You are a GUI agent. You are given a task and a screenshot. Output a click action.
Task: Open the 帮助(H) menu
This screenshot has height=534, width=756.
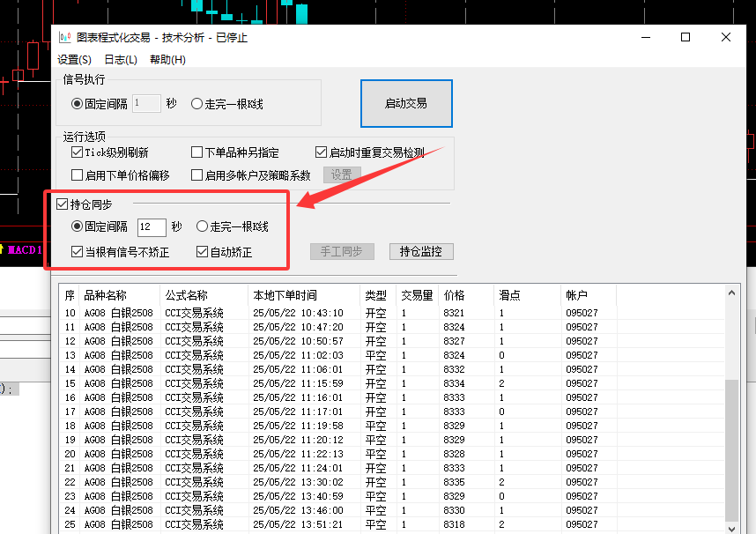167,60
